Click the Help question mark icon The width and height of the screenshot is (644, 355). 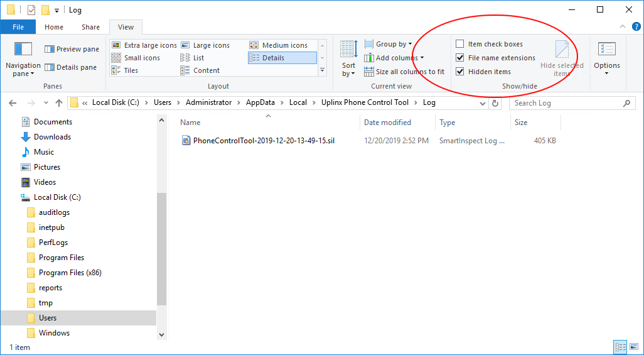tap(636, 27)
